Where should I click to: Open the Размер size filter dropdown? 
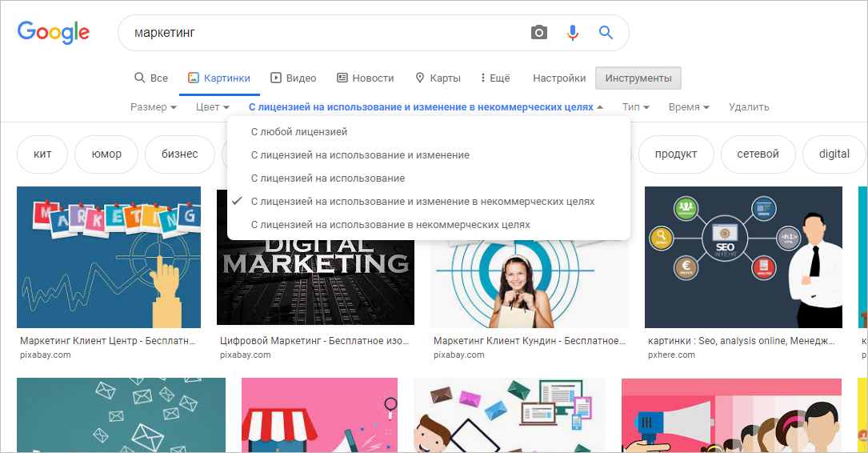coord(153,106)
